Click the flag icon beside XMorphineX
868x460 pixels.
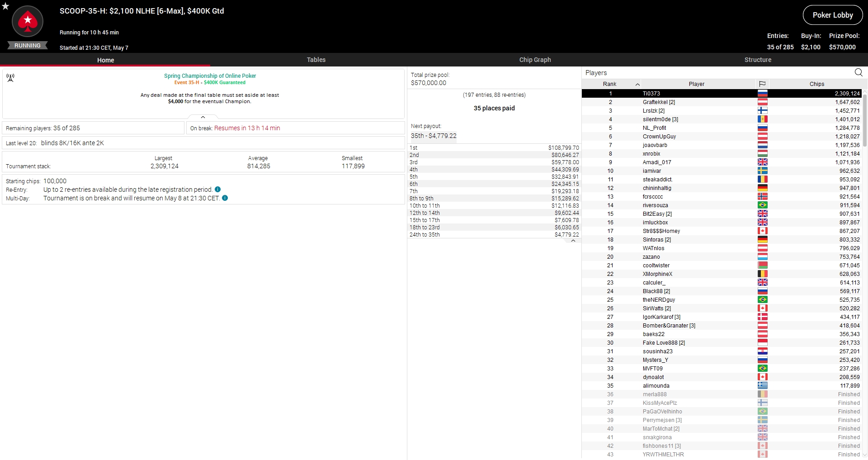pos(762,274)
